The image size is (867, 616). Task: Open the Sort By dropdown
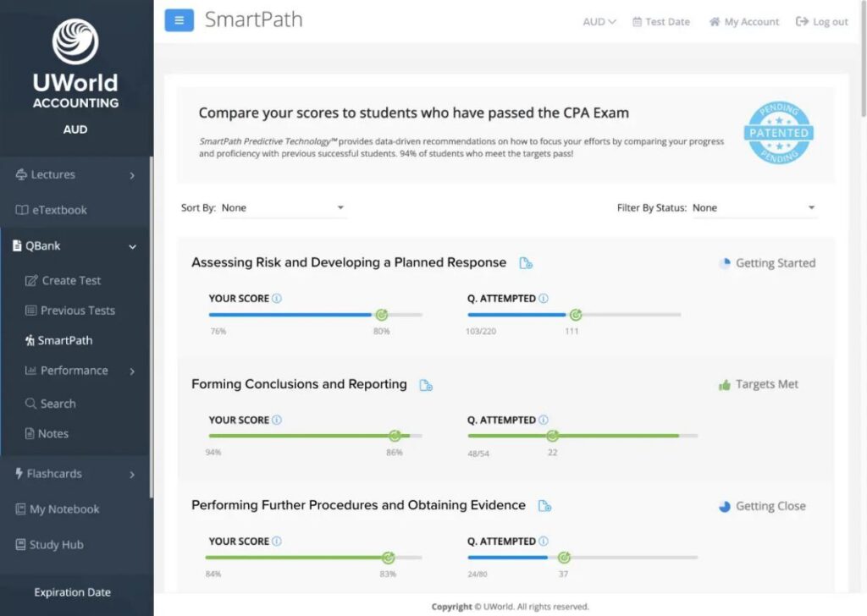[284, 207]
